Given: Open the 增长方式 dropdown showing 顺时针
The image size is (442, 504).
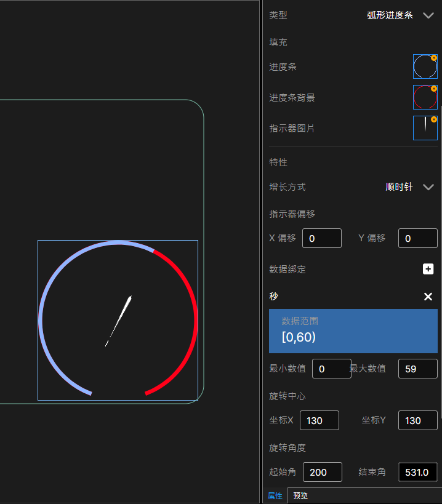Looking at the screenshot, I should 409,186.
